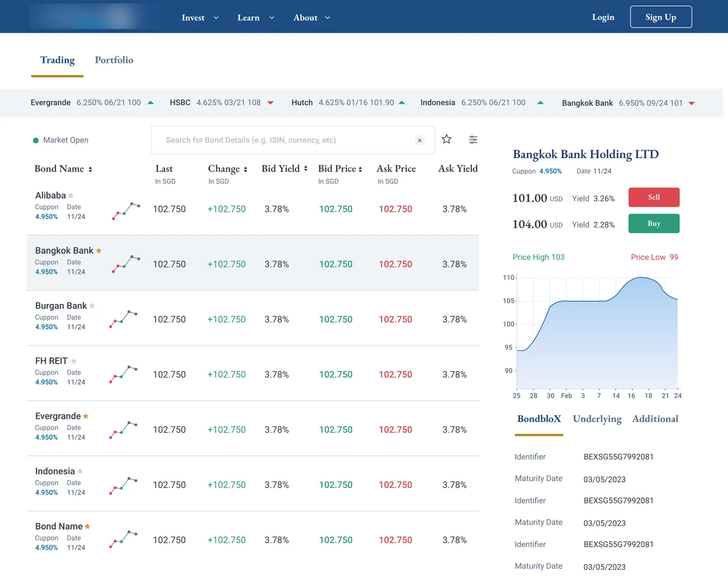Click the Price High 103 label

click(x=538, y=257)
